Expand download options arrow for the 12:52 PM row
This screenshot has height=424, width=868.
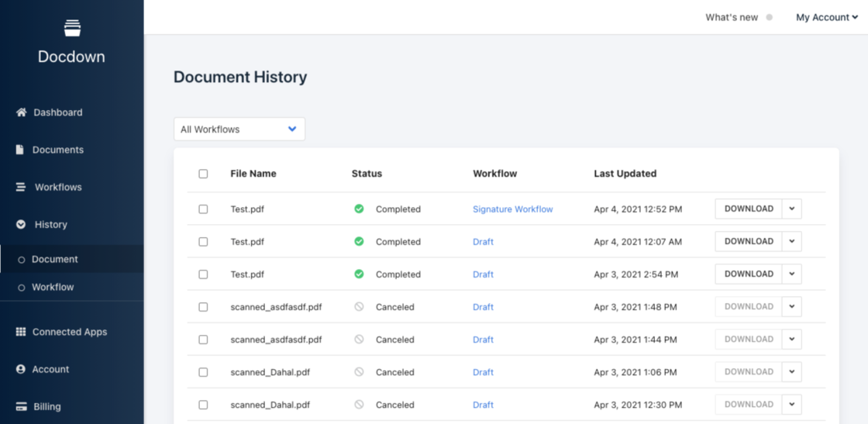[791, 209]
